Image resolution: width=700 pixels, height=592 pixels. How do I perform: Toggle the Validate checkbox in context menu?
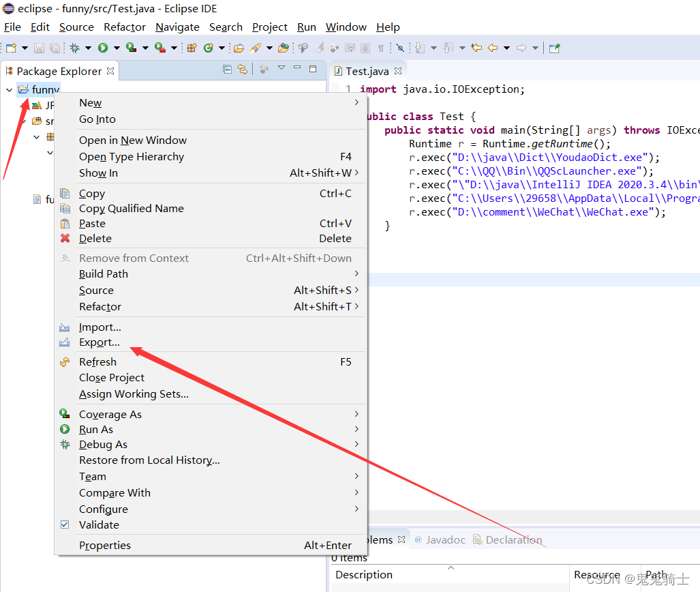[x=65, y=524]
